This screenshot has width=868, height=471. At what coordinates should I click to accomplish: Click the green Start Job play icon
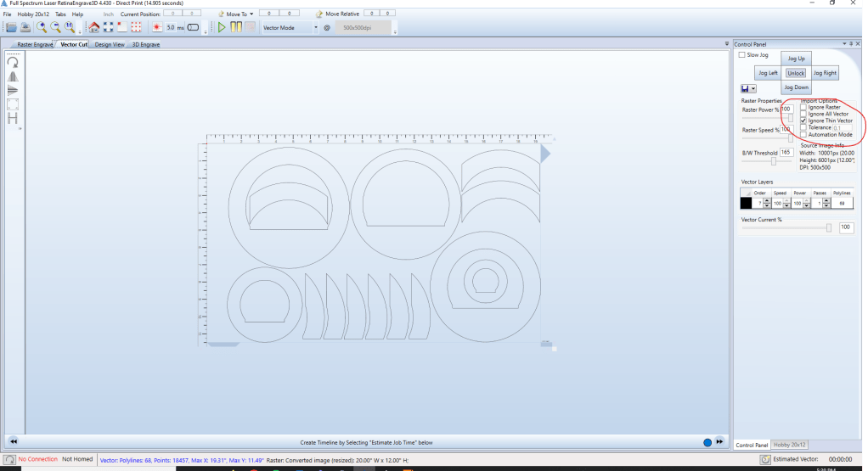(222, 27)
